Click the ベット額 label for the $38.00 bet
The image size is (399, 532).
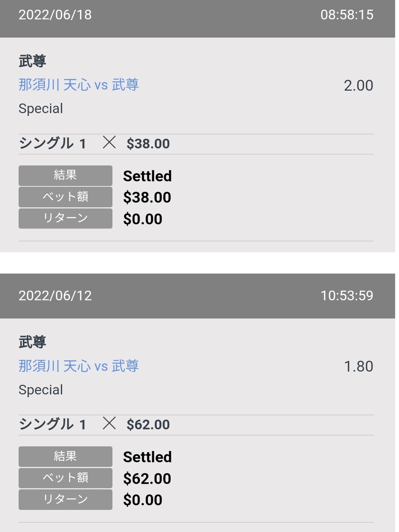pyautogui.click(x=65, y=197)
